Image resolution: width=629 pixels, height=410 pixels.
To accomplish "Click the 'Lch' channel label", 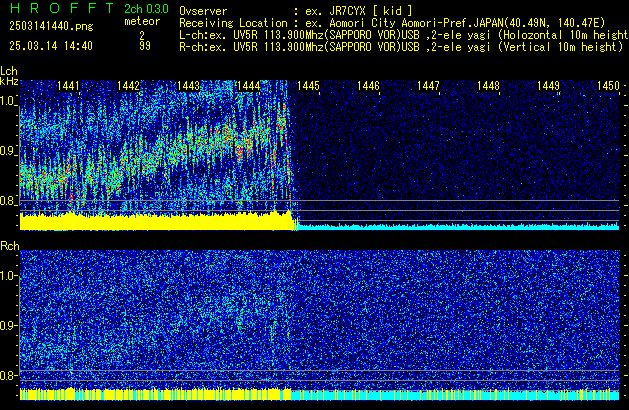I will tap(9, 71).
